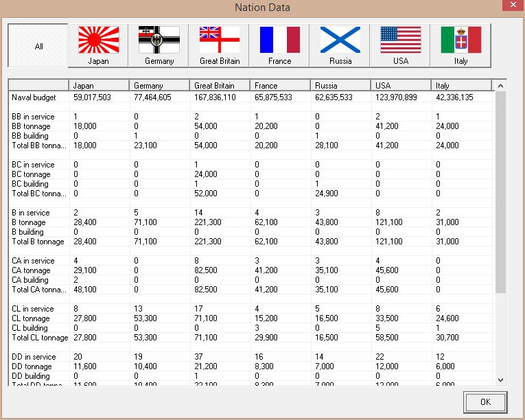The width and height of the screenshot is (525, 420).
Task: Select the Japan rising sun flag tab
Action: click(x=98, y=45)
